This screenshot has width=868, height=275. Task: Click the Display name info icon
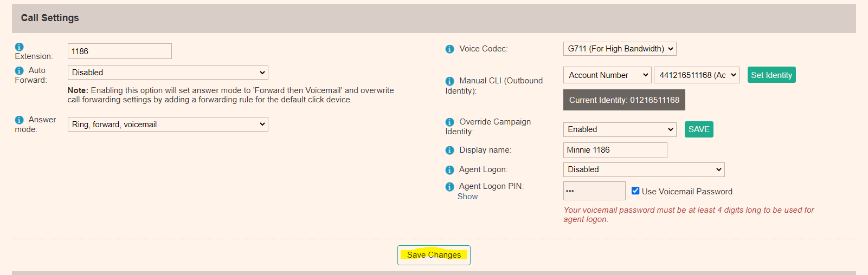(x=449, y=150)
